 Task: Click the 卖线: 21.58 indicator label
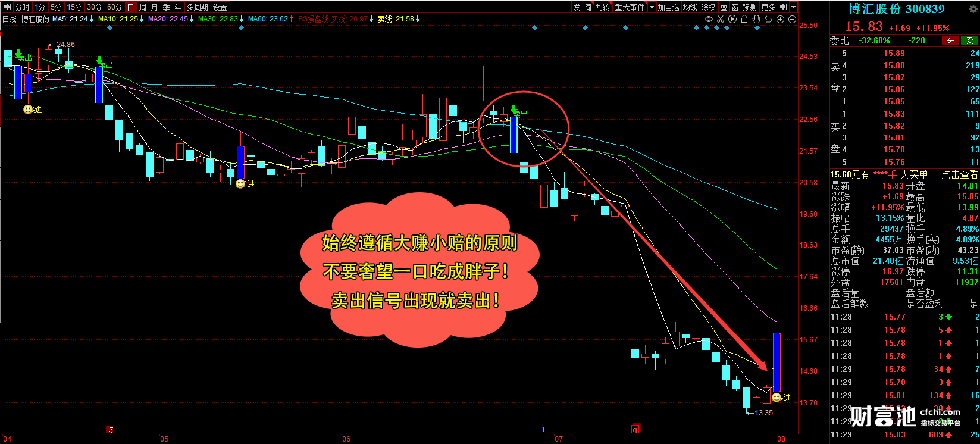tap(396, 19)
